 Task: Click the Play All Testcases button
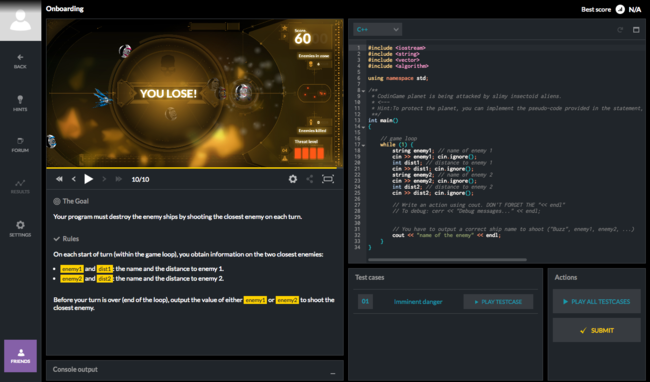[597, 301]
